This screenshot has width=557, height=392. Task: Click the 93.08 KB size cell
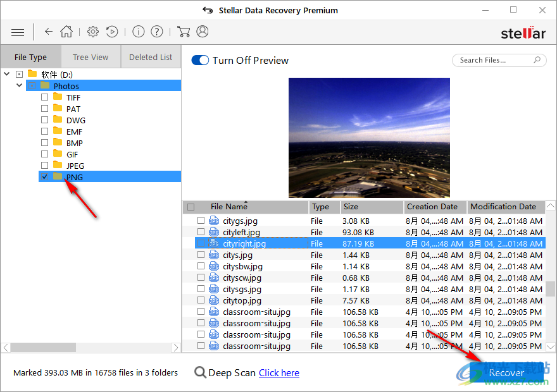(x=358, y=233)
